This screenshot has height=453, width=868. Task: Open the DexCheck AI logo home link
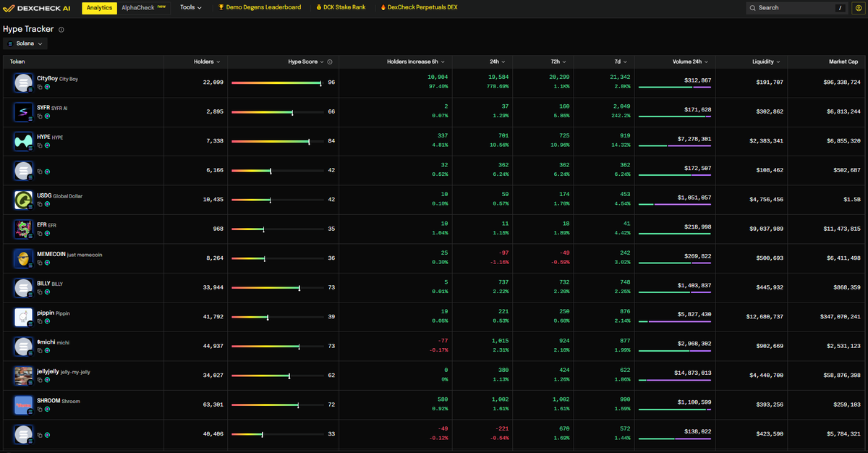pos(37,8)
